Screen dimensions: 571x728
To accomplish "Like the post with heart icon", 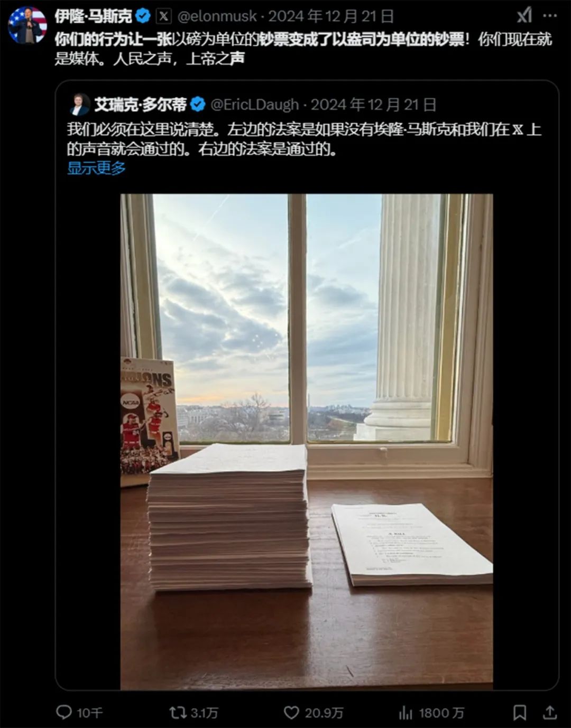I will (x=291, y=712).
